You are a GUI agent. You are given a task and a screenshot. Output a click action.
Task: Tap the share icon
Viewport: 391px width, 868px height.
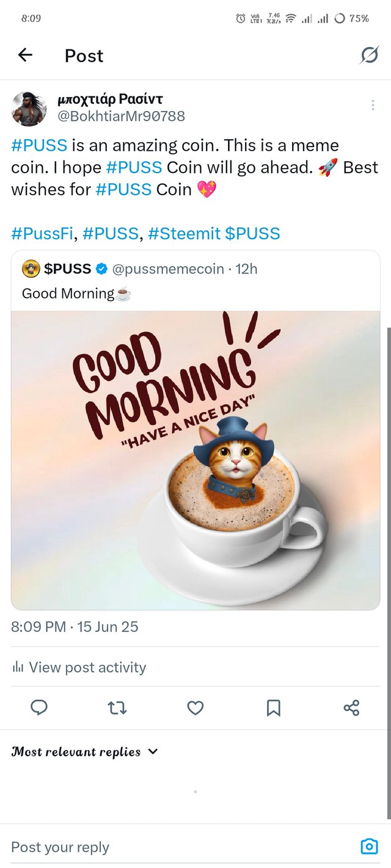[351, 707]
